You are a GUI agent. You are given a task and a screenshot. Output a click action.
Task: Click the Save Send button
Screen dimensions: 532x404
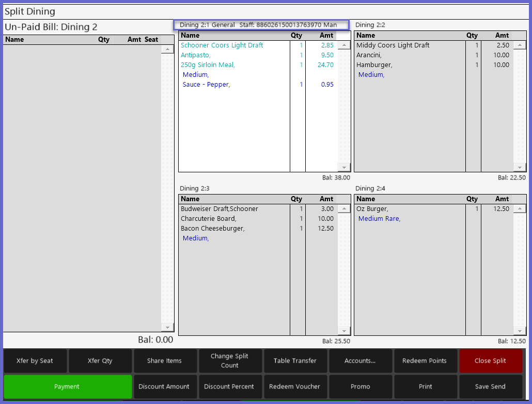pyautogui.click(x=490, y=386)
